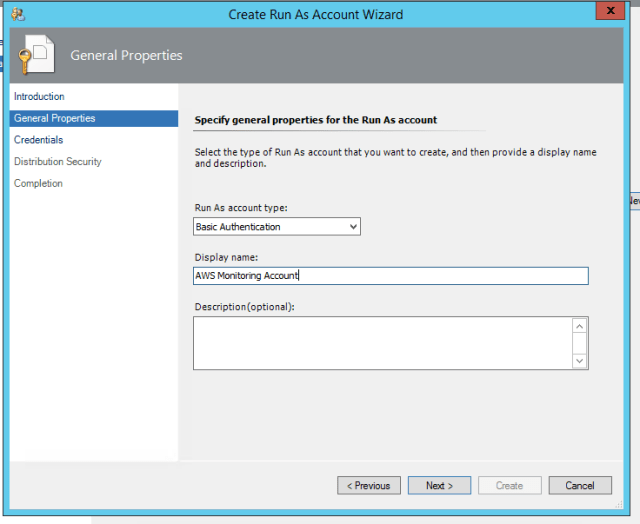Click the Display name text field
The height and width of the screenshot is (524, 640).
390,276
